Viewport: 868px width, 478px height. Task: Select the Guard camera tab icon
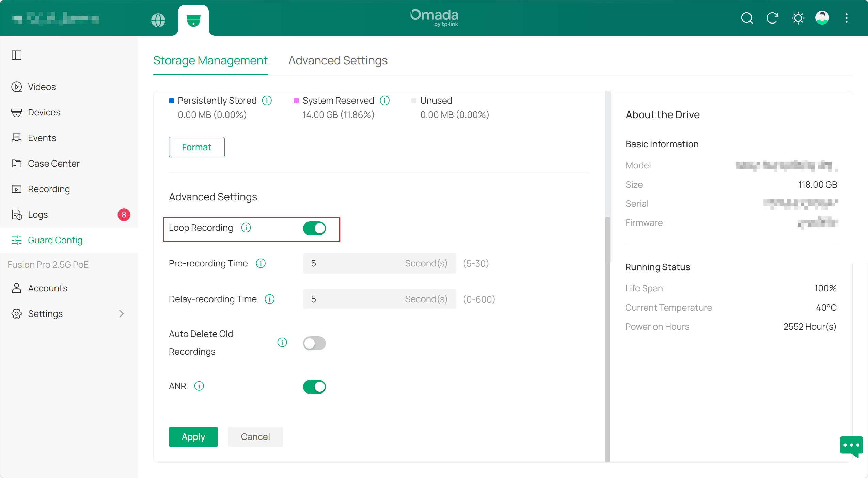tap(193, 20)
